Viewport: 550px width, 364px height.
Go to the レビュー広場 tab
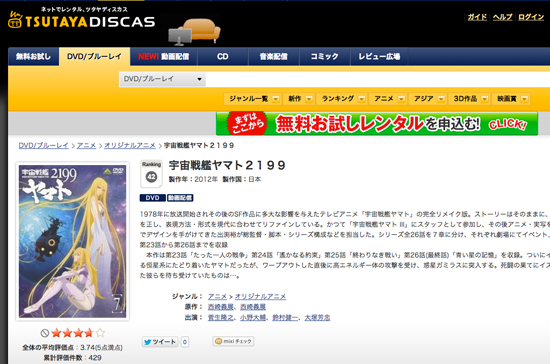(379, 56)
